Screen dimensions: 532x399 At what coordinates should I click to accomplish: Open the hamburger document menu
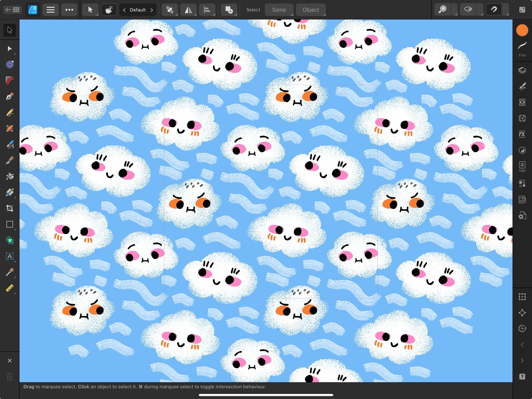coord(51,10)
